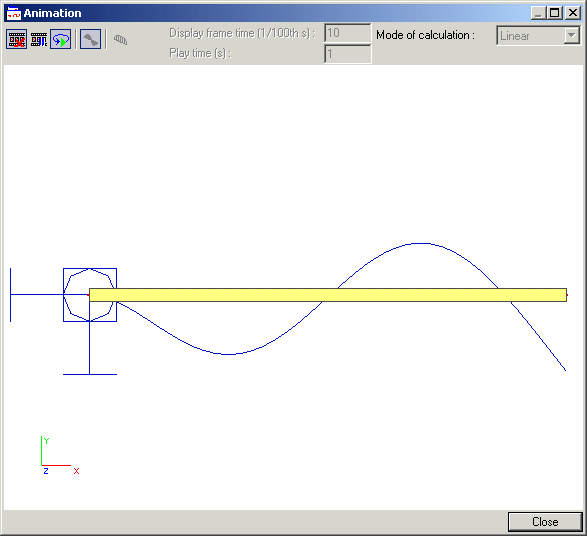Screen dimensions: 587x536
Task: Click the Display frame time input field
Action: 347,33
